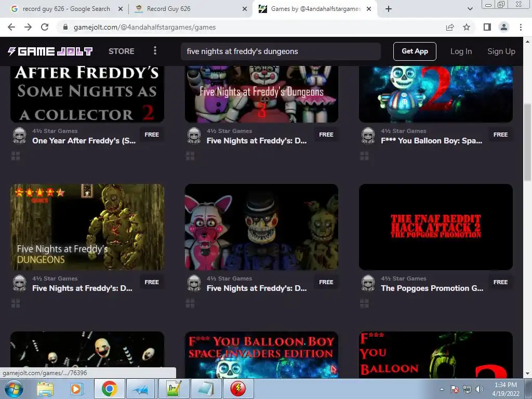This screenshot has width=532, height=399.
Task: Bookmark this page with the star
Action: (467, 27)
